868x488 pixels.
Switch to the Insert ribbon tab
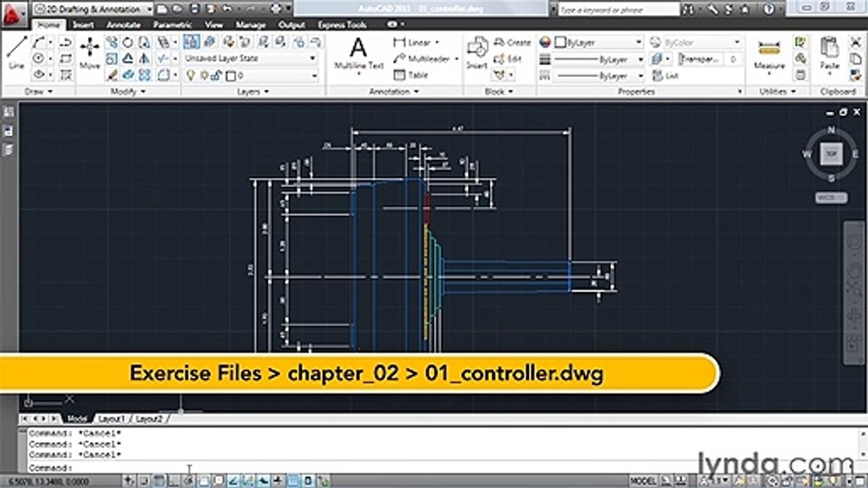click(83, 24)
